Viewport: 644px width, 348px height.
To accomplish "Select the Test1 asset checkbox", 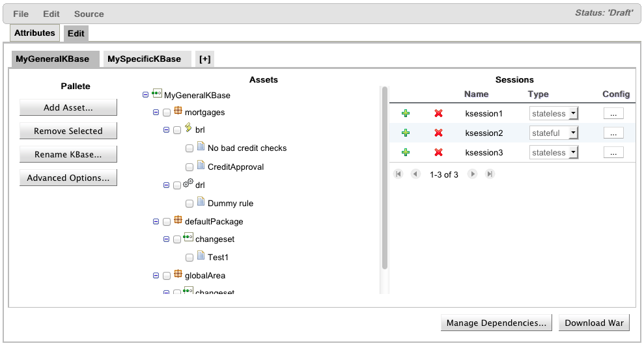I will (189, 258).
